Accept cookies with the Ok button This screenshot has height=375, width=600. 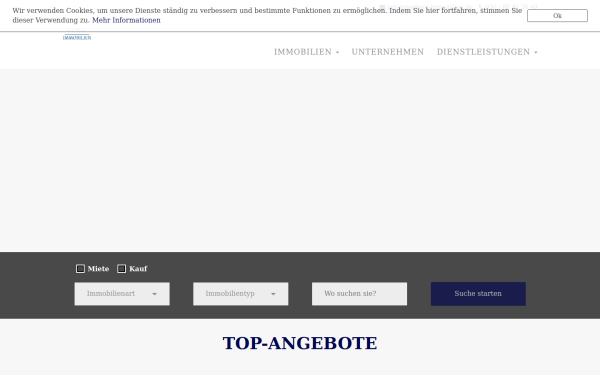point(557,16)
